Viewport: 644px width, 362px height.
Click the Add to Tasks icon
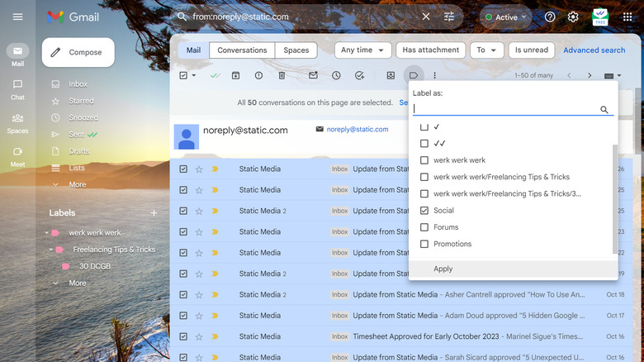click(x=359, y=75)
